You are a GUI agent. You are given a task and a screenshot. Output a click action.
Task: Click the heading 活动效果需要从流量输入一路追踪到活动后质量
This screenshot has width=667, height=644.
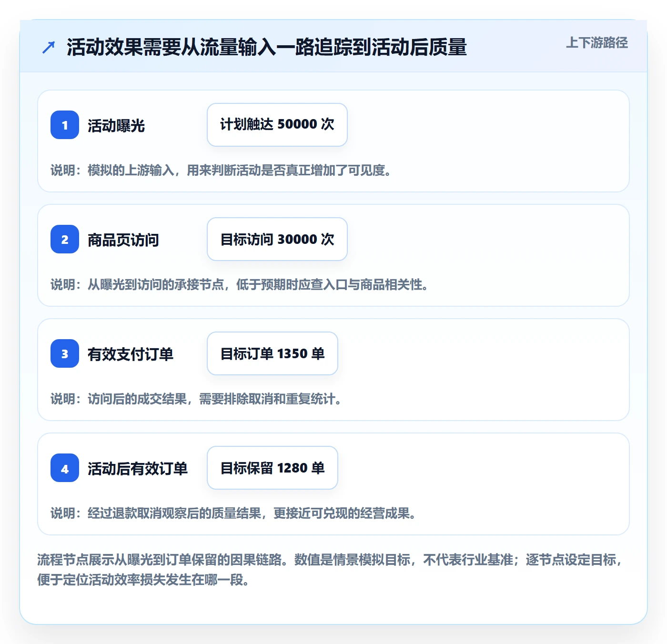267,47
